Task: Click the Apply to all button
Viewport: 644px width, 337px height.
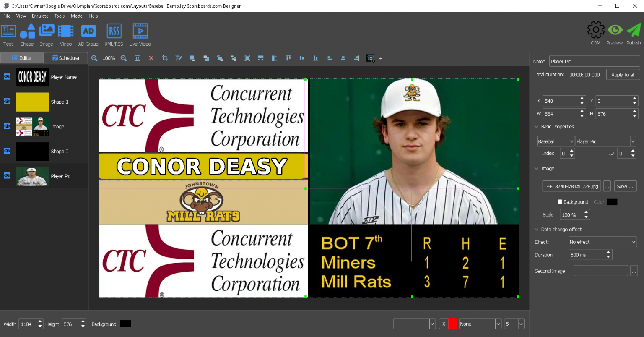Action: point(623,74)
